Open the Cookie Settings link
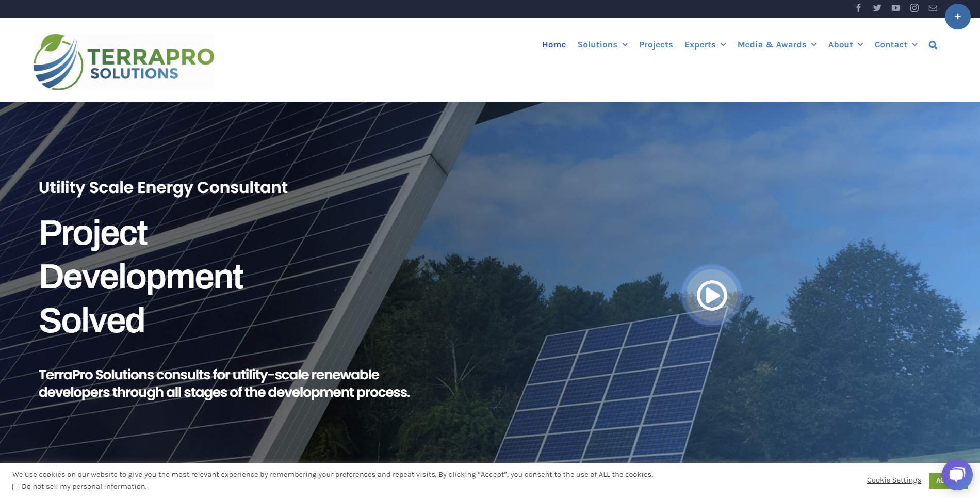 [x=893, y=480]
